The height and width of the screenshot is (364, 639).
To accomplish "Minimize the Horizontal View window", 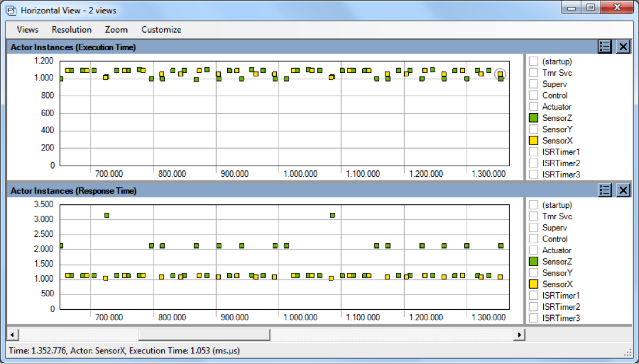I will (x=572, y=8).
